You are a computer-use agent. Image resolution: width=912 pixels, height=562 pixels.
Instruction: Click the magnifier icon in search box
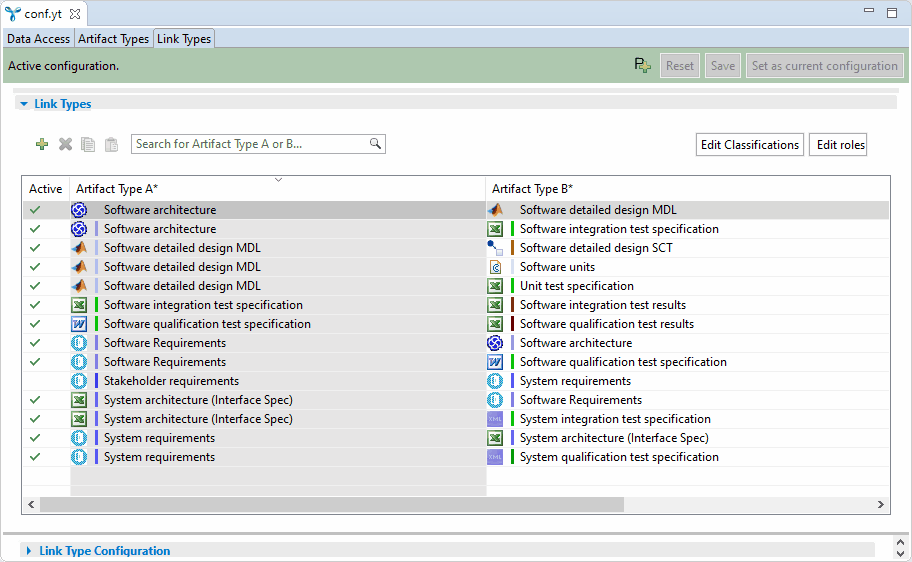click(x=375, y=144)
